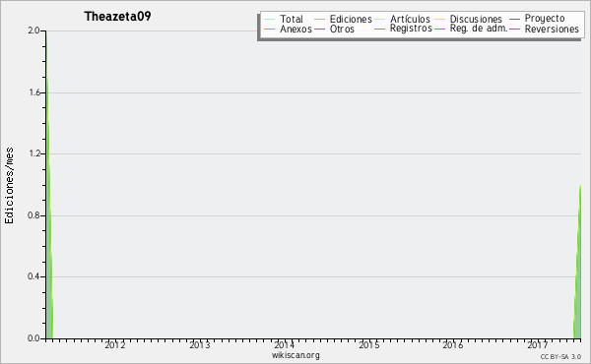Image resolution: width=591 pixels, height=364 pixels.
Task: Click the 2017 x-axis label
Action: coord(538,344)
